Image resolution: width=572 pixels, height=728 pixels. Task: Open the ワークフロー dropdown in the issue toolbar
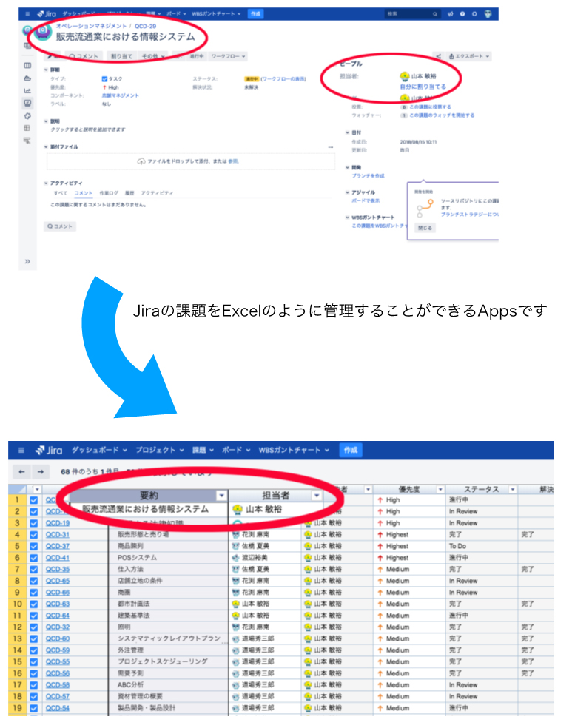pos(228,56)
